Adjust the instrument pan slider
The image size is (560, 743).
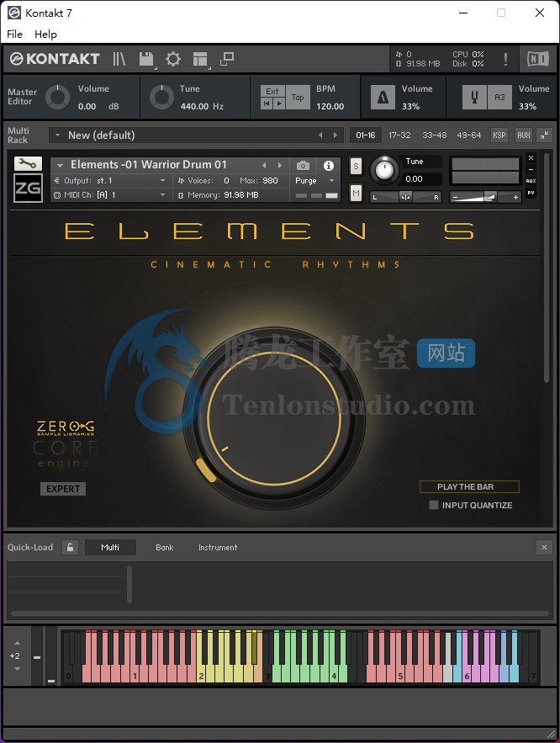405,197
